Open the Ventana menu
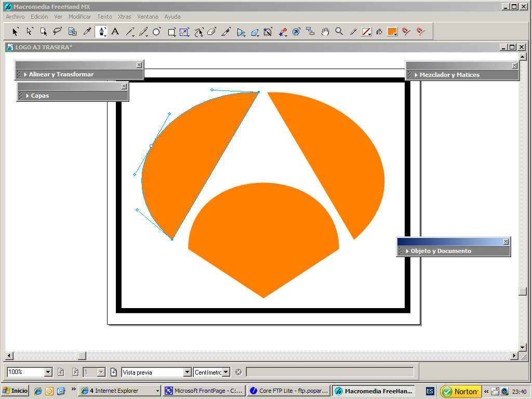This screenshot has height=399, width=532. [x=148, y=17]
